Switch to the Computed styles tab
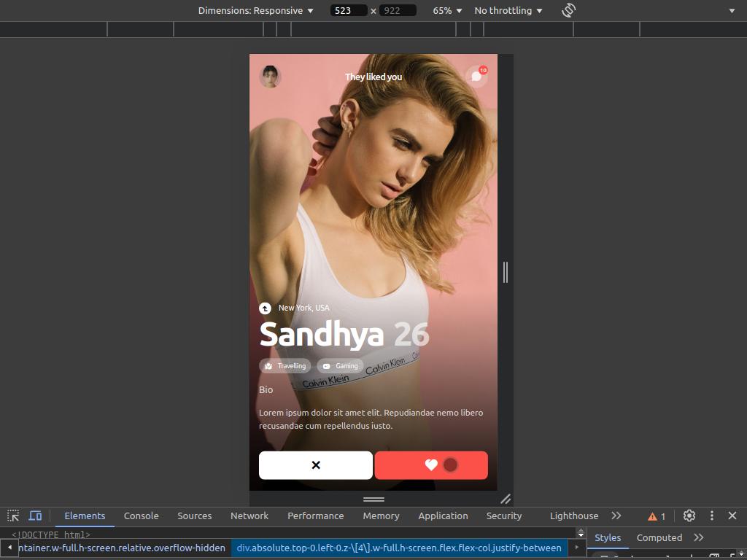747x560 pixels. (659, 537)
